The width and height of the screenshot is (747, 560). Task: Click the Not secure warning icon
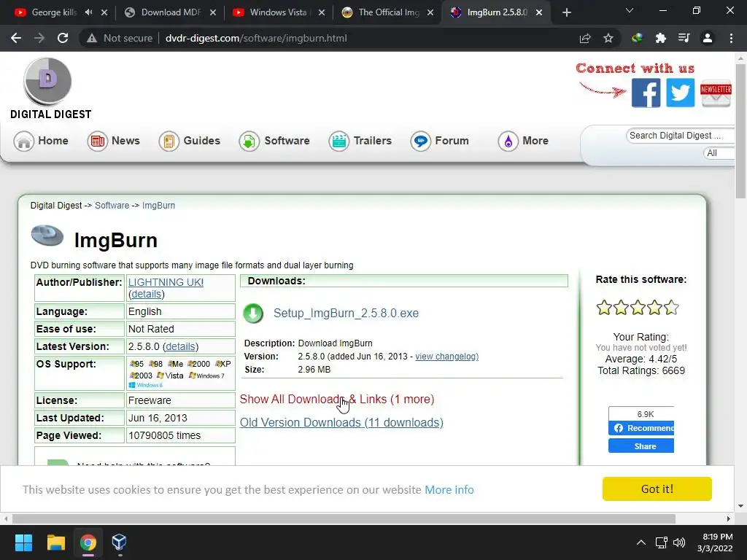(91, 38)
